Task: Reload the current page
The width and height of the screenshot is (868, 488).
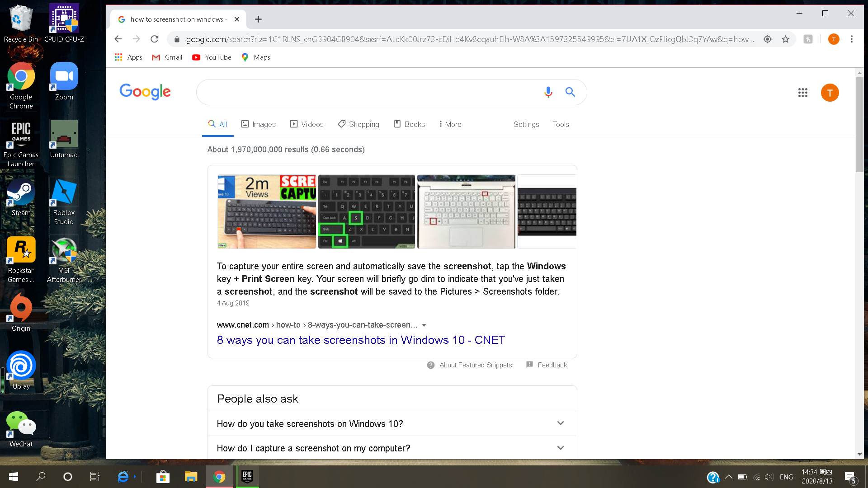Action: 155,39
